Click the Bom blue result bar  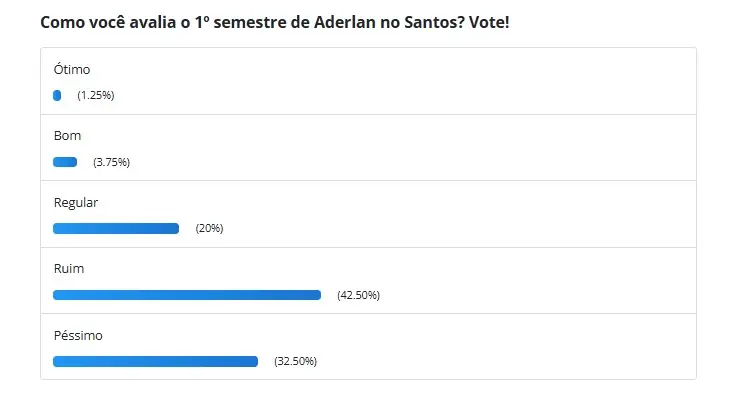(65, 162)
